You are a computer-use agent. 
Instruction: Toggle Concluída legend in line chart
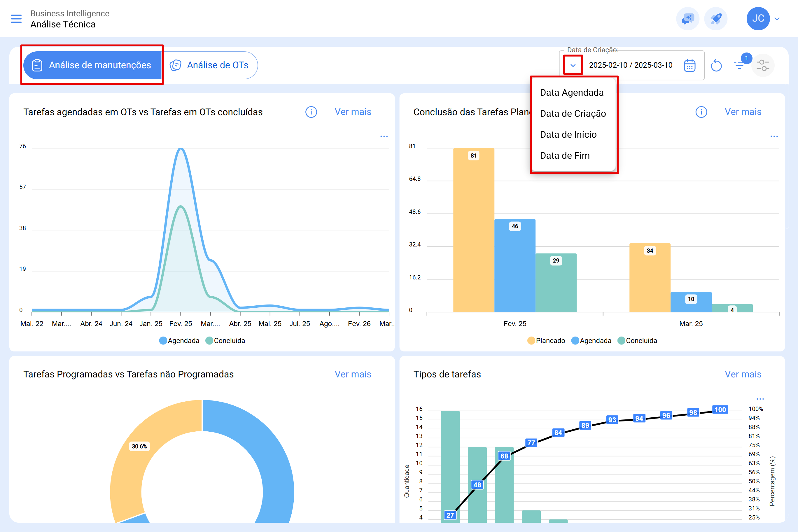coord(225,341)
